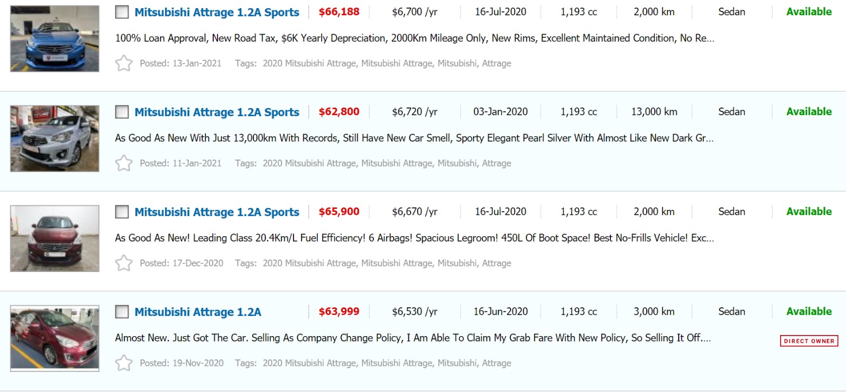
Task: Open Mitsubishi Attrage 1.2A Sports $66,188 title
Action: (x=216, y=12)
